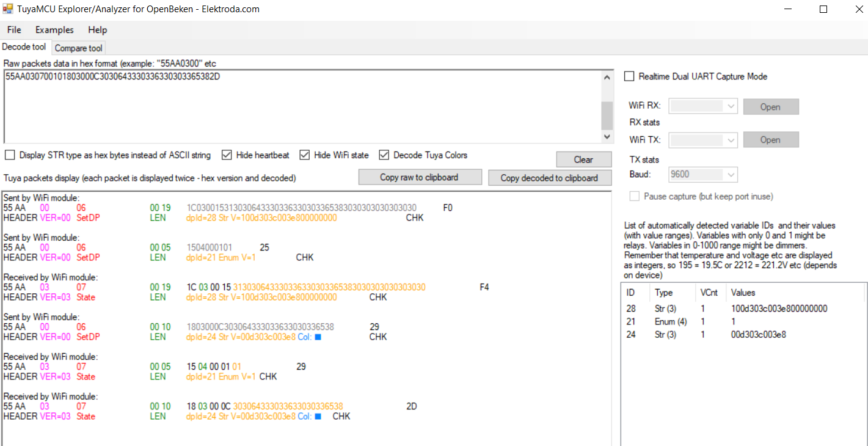Click Enum (4) type cell
Viewport: 868px width, 446px height.
[671, 321]
